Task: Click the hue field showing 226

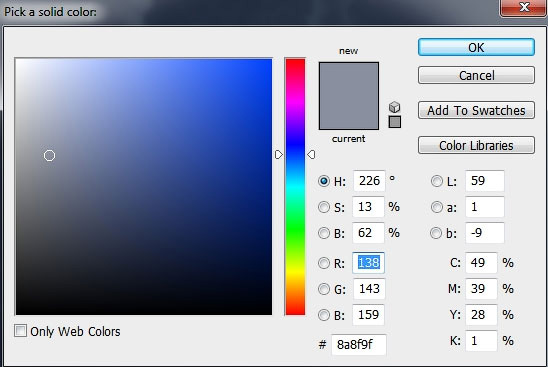Action: (x=369, y=181)
